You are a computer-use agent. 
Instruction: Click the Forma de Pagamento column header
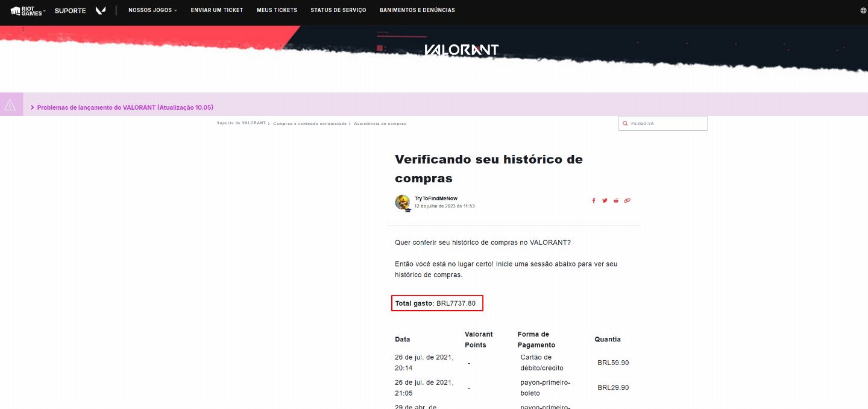point(536,339)
